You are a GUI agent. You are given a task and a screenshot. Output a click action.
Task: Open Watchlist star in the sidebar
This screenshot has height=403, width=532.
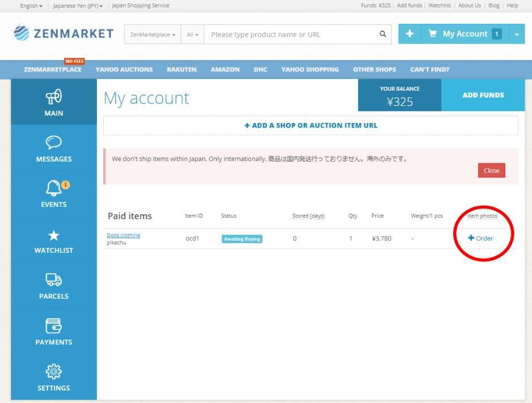[54, 240]
